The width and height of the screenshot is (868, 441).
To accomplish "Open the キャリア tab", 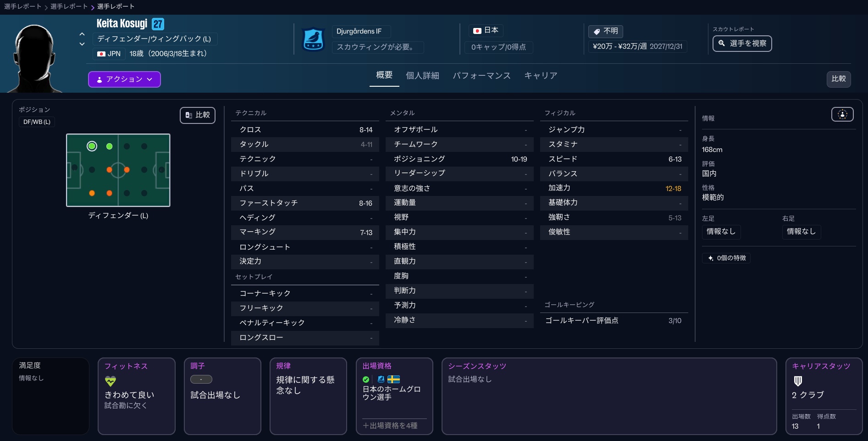I will pos(540,75).
